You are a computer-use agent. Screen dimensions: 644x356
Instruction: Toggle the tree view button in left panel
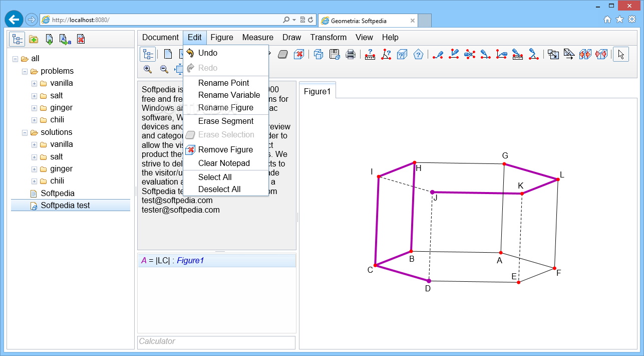tap(18, 39)
